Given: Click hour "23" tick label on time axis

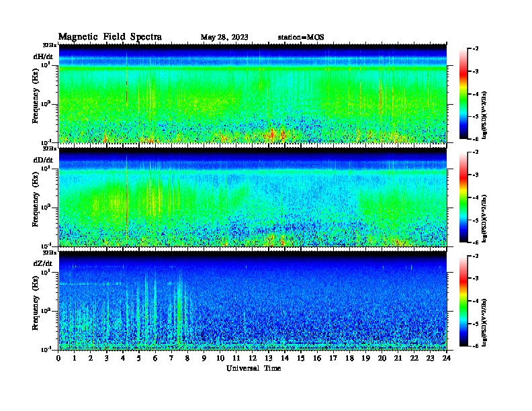Looking at the screenshot, I should (x=430, y=359).
